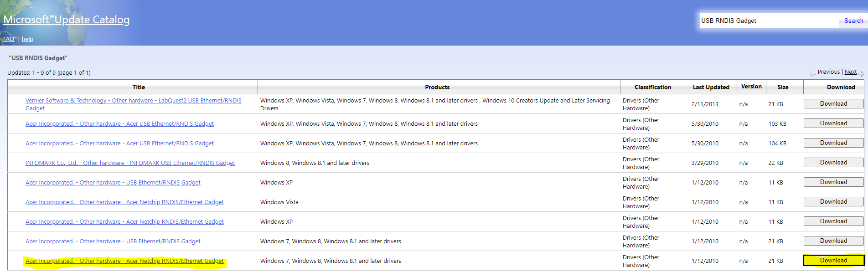The width and height of the screenshot is (868, 277).
Task: Open the INFOMARK USB Ethernet/RNDIS Gadget link
Action: pos(130,163)
